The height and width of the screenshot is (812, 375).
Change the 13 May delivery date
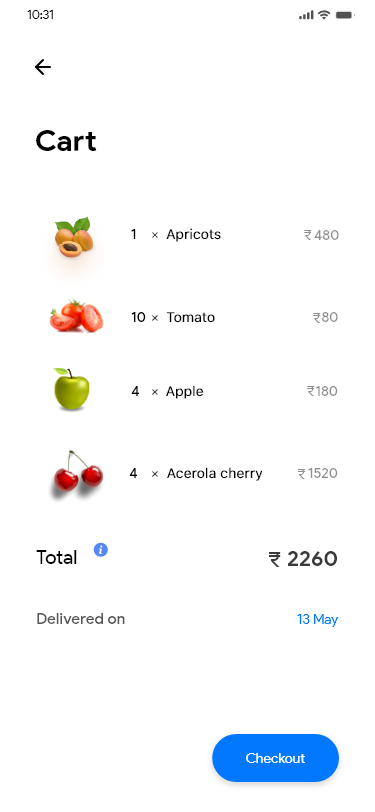point(318,619)
